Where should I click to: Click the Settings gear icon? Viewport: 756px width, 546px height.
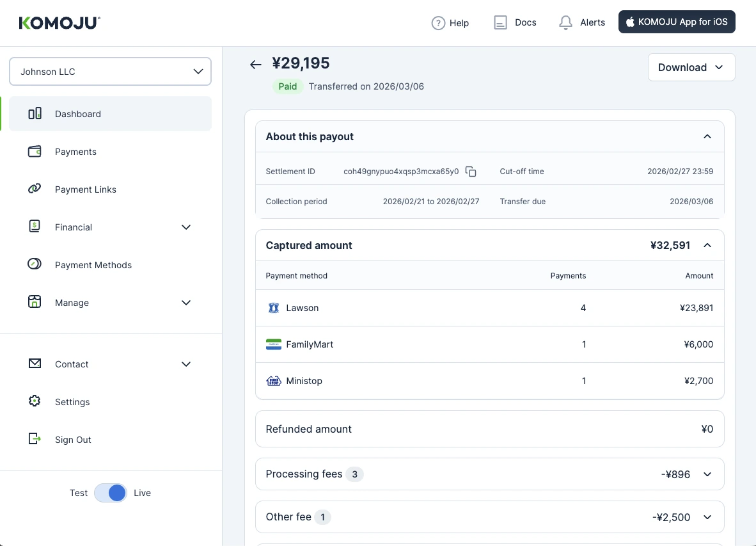click(35, 401)
